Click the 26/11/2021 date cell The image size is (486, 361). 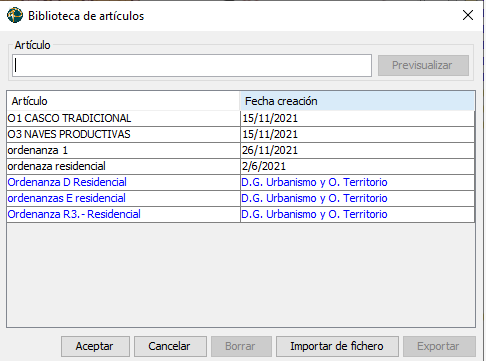pos(357,150)
